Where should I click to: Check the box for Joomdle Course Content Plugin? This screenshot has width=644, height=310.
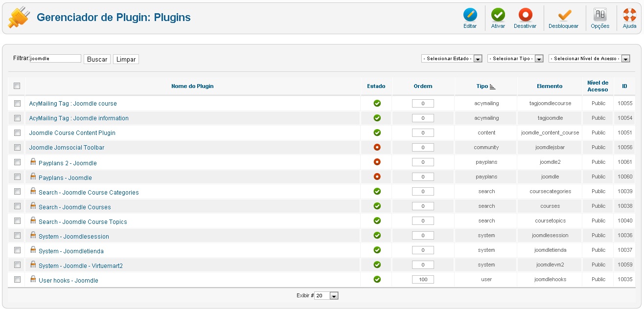click(x=17, y=133)
